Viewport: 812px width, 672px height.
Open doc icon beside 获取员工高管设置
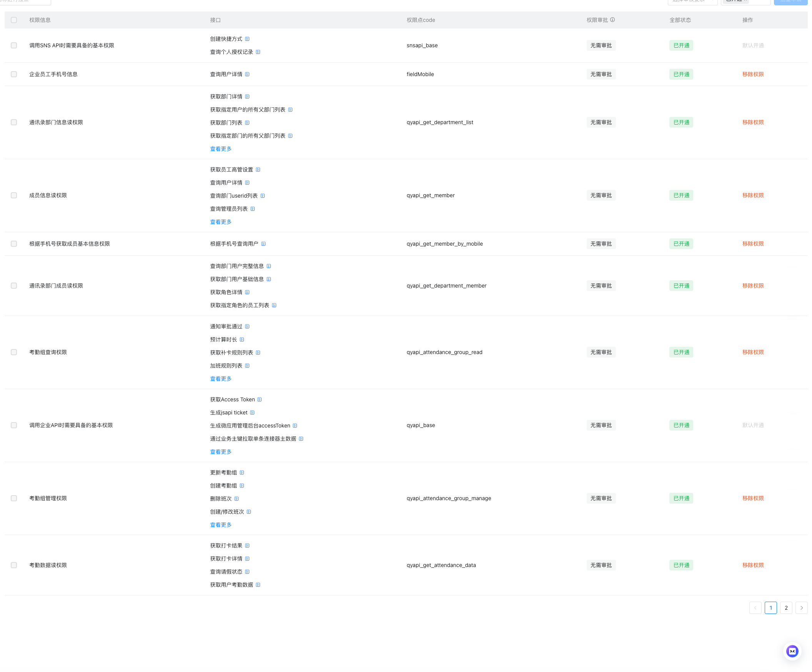click(x=258, y=170)
